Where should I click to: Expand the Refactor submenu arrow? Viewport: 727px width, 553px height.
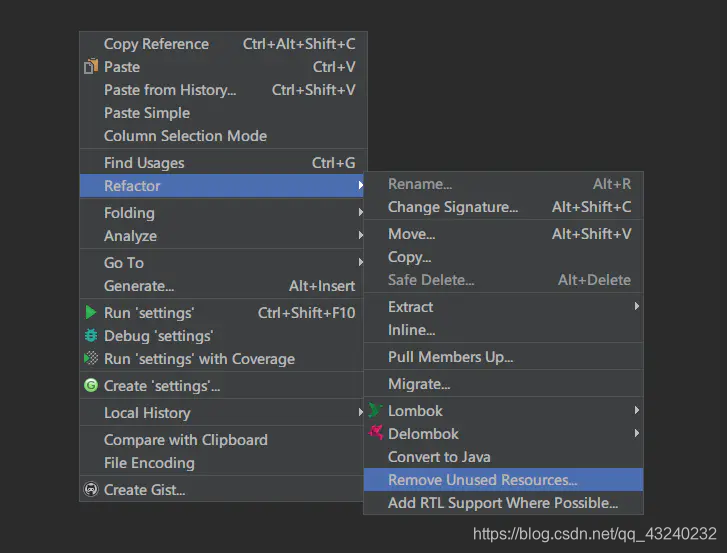click(360, 185)
